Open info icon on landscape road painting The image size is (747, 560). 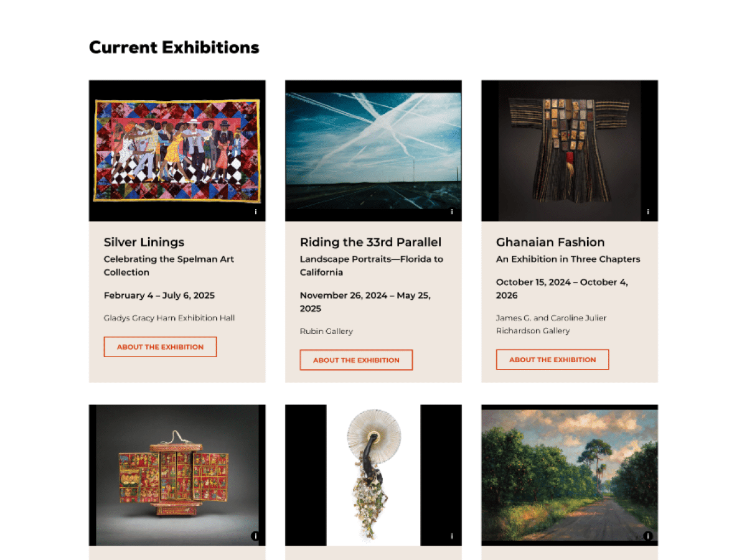[648, 536]
